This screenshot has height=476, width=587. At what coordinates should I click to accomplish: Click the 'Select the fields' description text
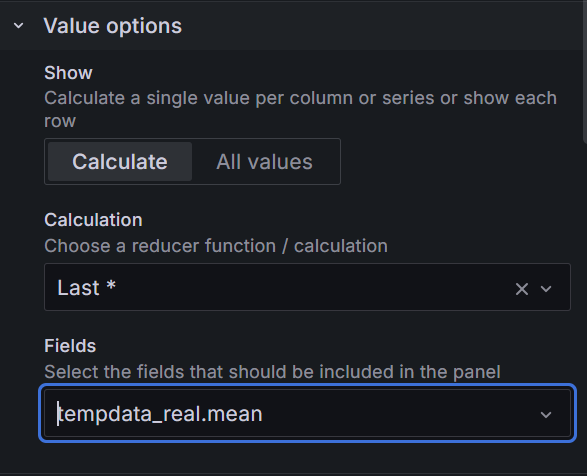click(x=272, y=372)
